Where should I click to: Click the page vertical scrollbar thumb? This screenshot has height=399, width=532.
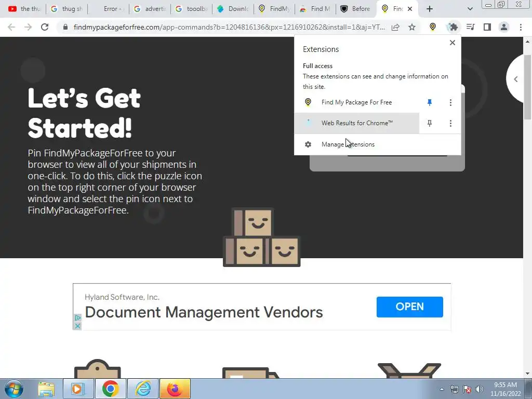[x=527, y=87]
